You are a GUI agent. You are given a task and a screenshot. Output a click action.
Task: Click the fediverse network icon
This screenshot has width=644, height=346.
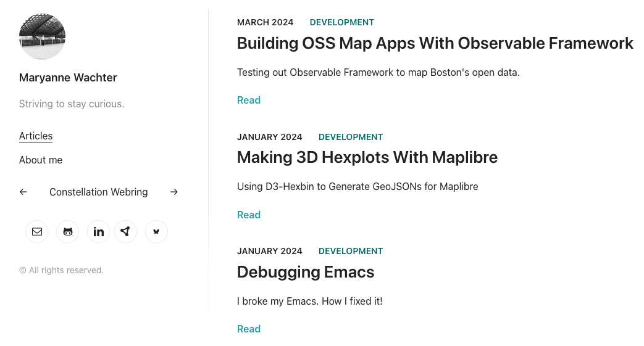coord(126,232)
